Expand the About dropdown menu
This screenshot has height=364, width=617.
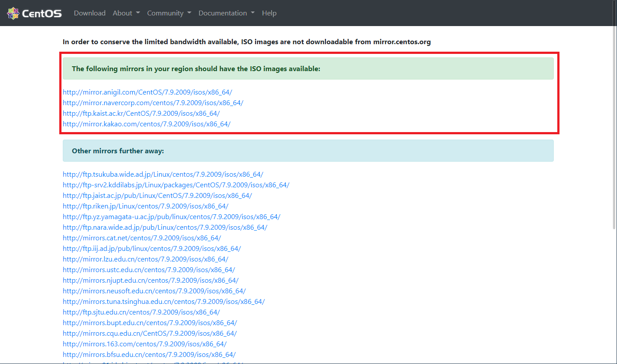point(126,13)
